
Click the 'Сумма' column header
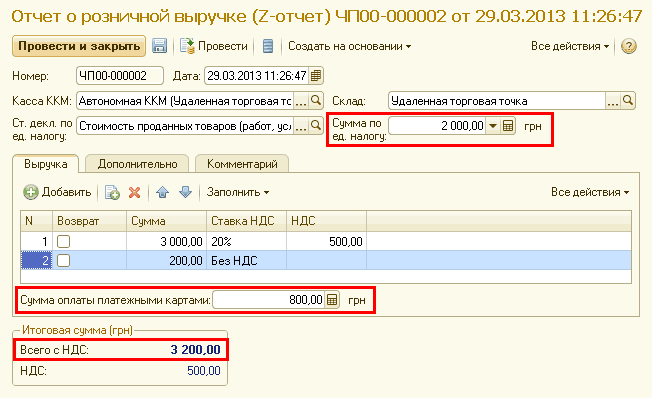click(x=166, y=221)
